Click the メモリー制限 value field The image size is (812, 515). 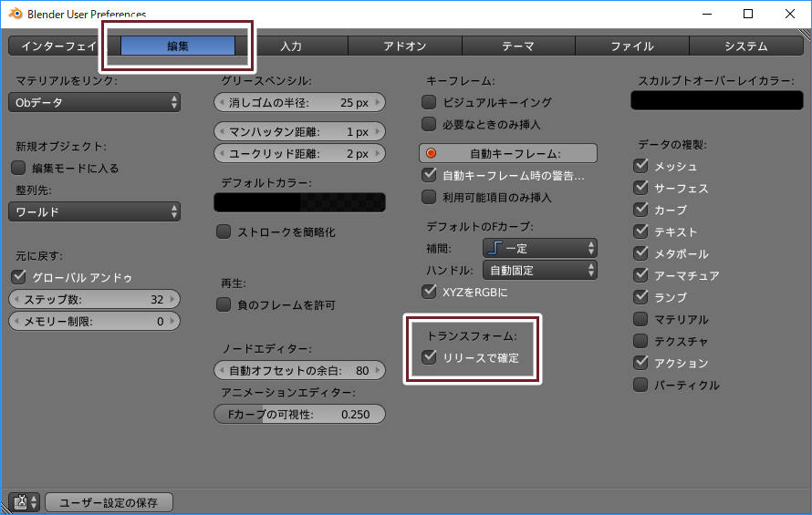(94, 321)
